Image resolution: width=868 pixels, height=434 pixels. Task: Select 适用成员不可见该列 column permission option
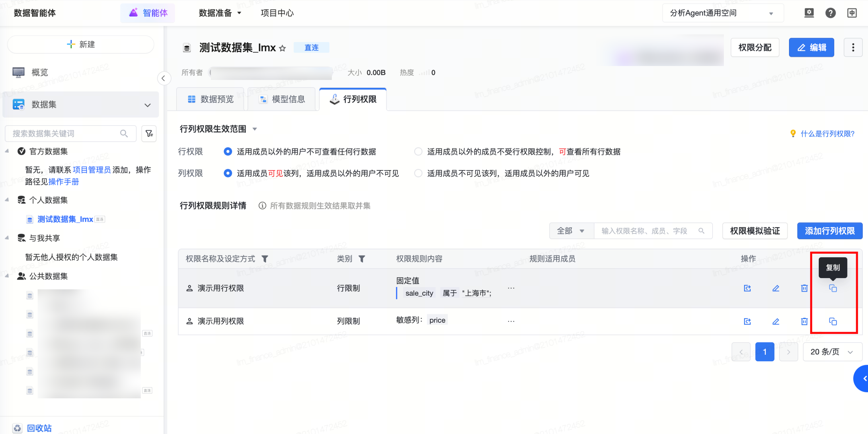(418, 173)
